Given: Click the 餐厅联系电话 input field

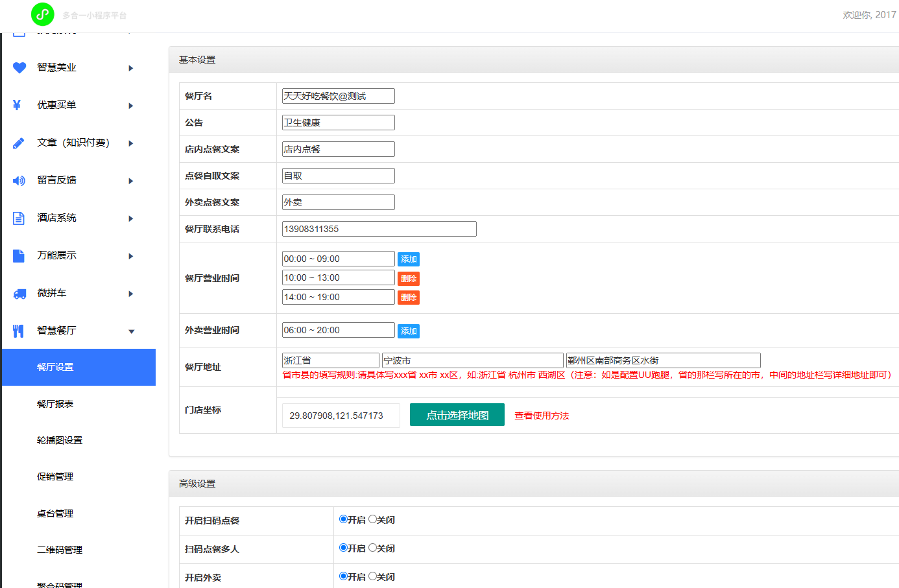Looking at the screenshot, I should coord(379,229).
